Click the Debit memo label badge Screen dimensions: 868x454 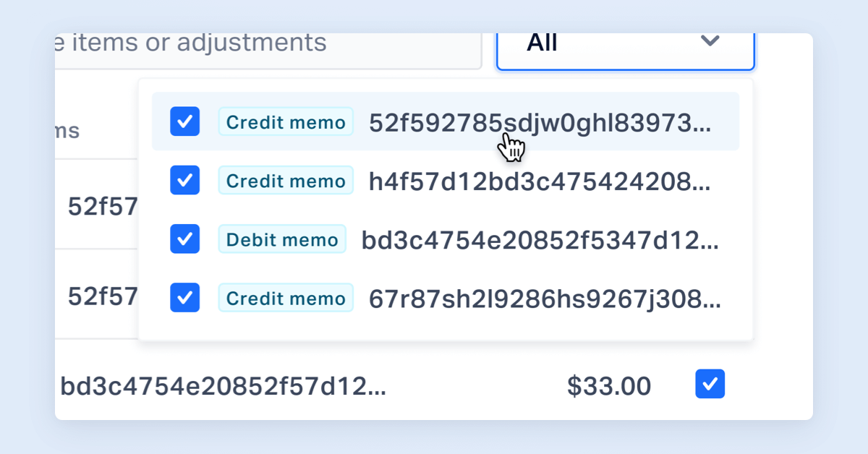point(281,239)
